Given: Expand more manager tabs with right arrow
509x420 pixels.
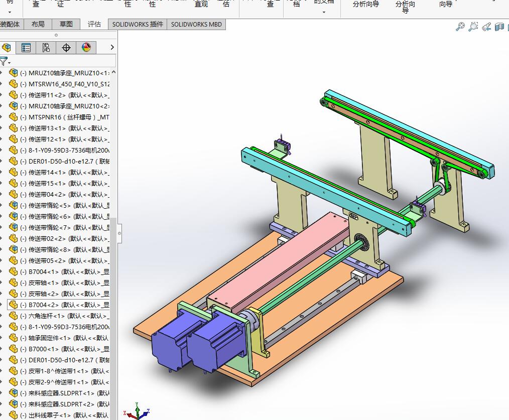Looking at the screenshot, I should (112, 47).
